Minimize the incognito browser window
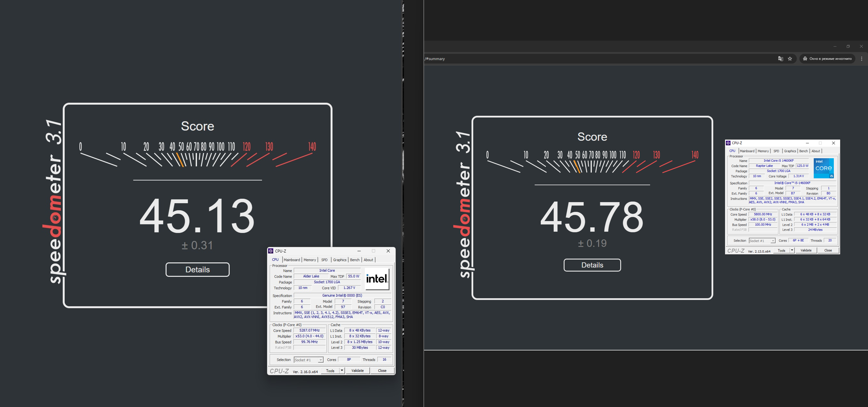 (x=835, y=46)
